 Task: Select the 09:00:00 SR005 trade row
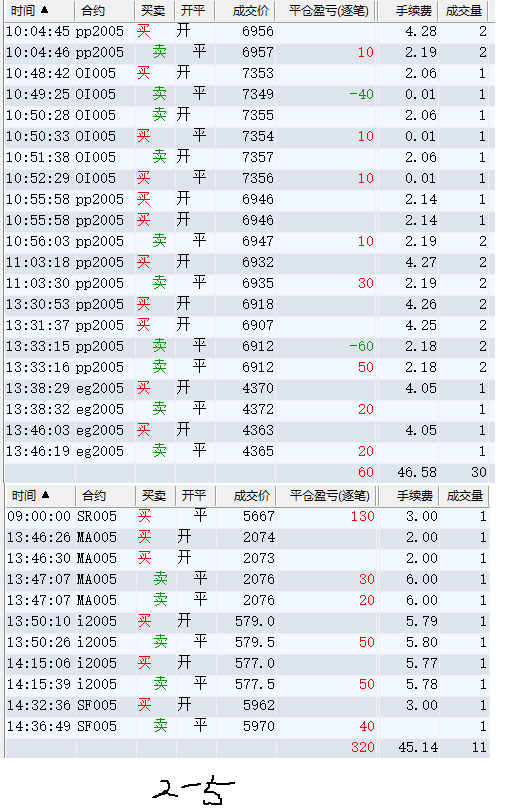pos(247,516)
